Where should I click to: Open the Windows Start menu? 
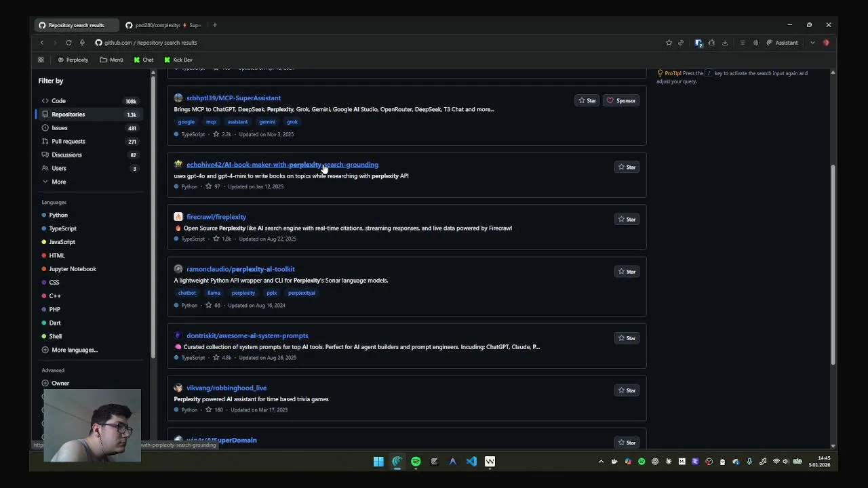(378, 462)
